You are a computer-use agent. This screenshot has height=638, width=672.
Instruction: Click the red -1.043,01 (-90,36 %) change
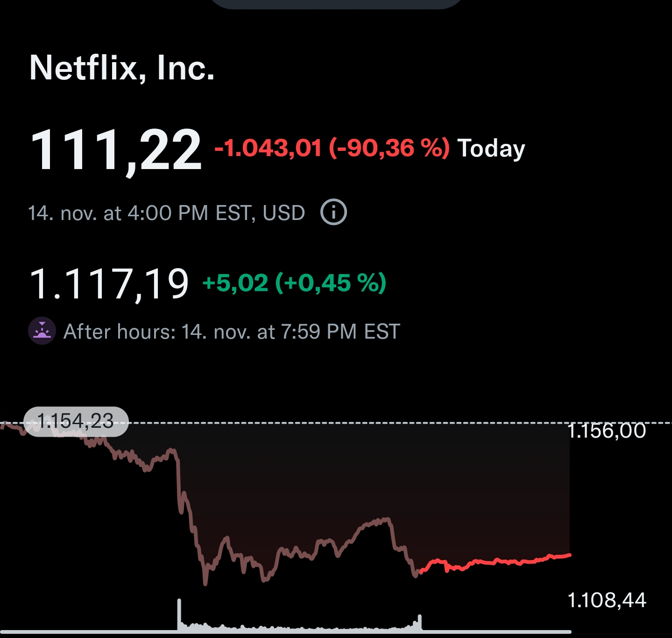coord(332,148)
